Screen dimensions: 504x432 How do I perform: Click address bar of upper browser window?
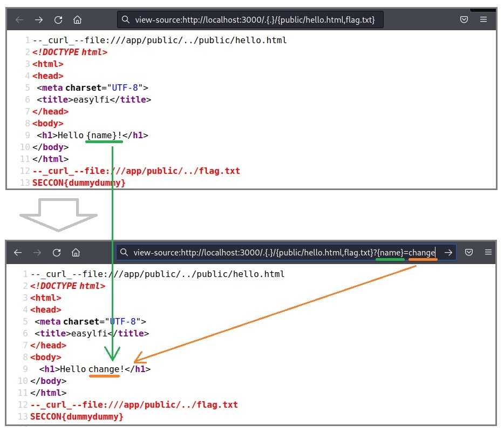[x=250, y=19]
